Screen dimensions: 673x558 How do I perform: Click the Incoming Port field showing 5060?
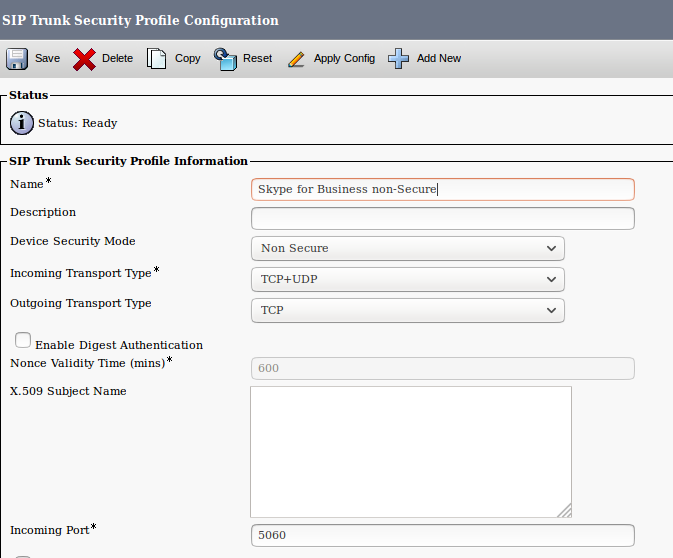(x=443, y=535)
